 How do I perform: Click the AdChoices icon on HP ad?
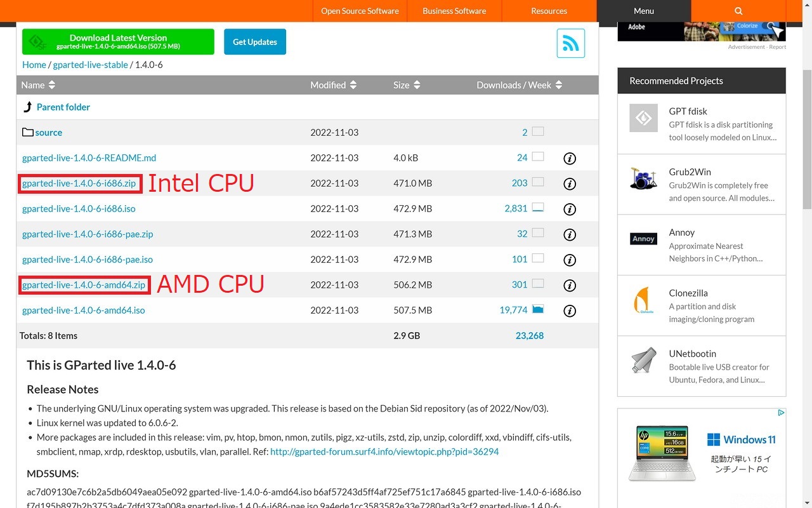[781, 413]
